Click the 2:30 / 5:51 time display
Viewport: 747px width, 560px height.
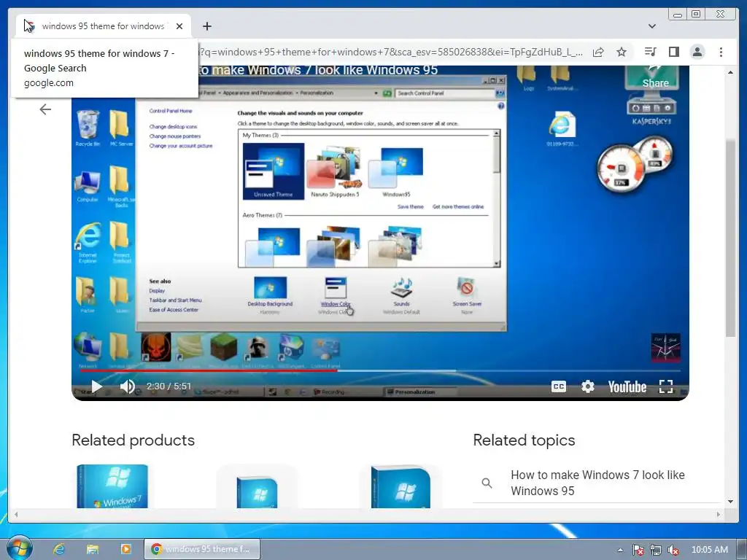(x=169, y=386)
